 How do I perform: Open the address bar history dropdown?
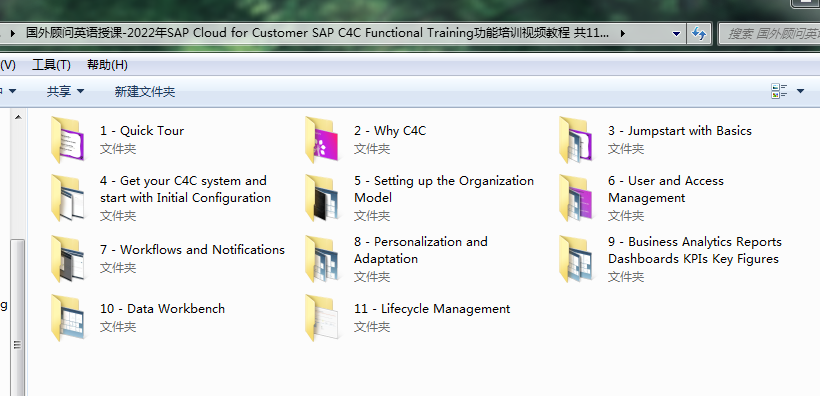click(x=676, y=33)
